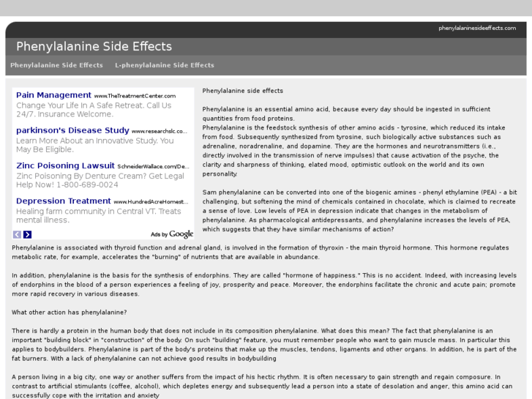Open the Phenylalanine Side Effects nav item

coord(56,65)
